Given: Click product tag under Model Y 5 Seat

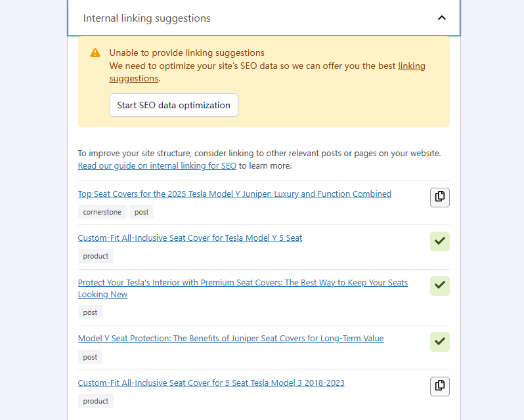Looking at the screenshot, I should point(96,256).
